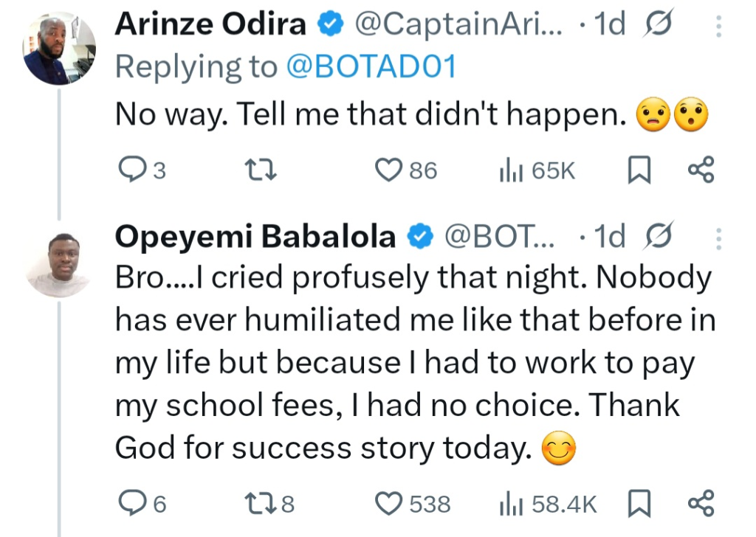Screen dimensions: 756x537
Task: Share Arinze Odira's tweet
Action: point(701,170)
